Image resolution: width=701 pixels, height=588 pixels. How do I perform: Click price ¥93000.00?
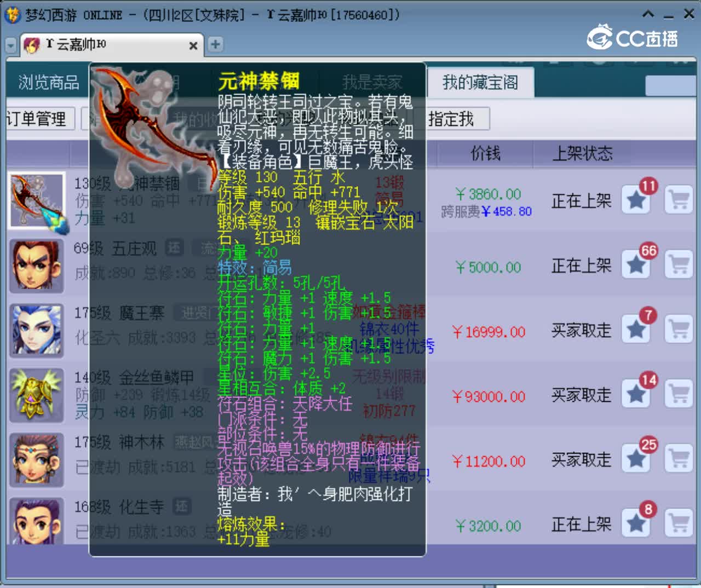[489, 396]
